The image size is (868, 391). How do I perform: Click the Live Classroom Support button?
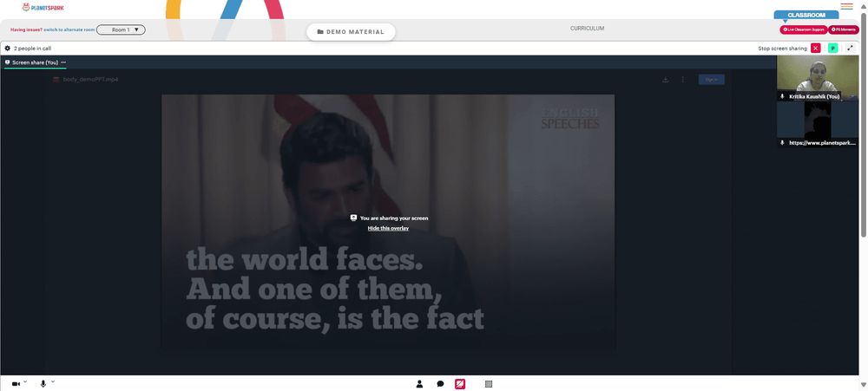(x=804, y=29)
